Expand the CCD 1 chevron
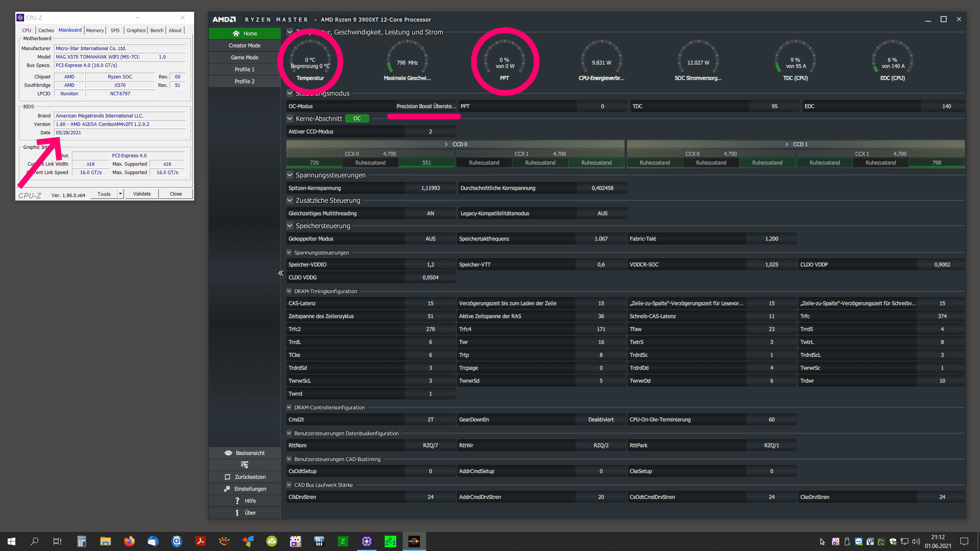This screenshot has width=980, height=551. 787,144
